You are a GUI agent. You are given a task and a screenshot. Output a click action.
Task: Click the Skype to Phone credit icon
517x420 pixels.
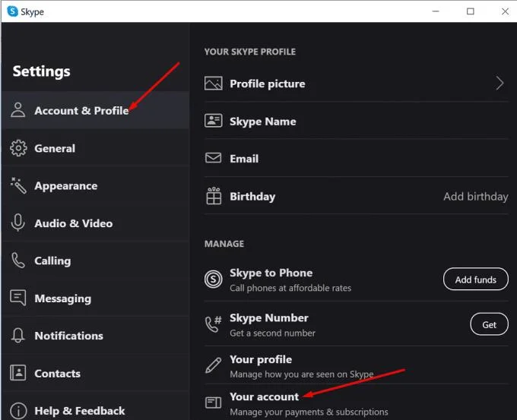point(214,279)
